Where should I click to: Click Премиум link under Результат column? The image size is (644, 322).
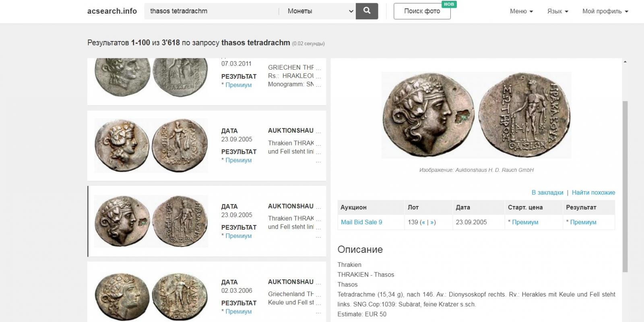pyautogui.click(x=583, y=222)
